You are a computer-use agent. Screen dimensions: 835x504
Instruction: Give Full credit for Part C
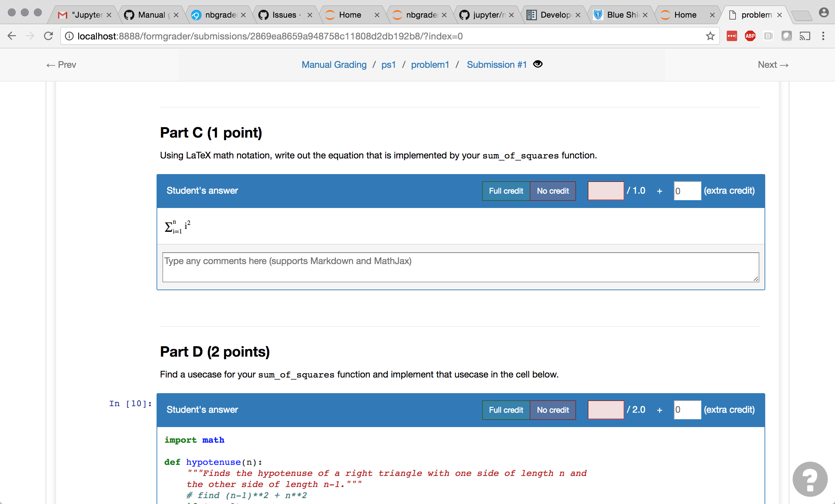(x=505, y=191)
